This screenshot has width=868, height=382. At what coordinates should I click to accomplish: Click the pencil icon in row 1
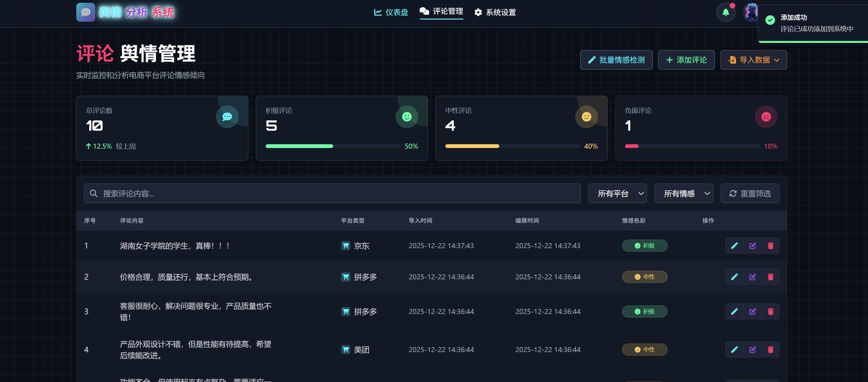(x=734, y=246)
